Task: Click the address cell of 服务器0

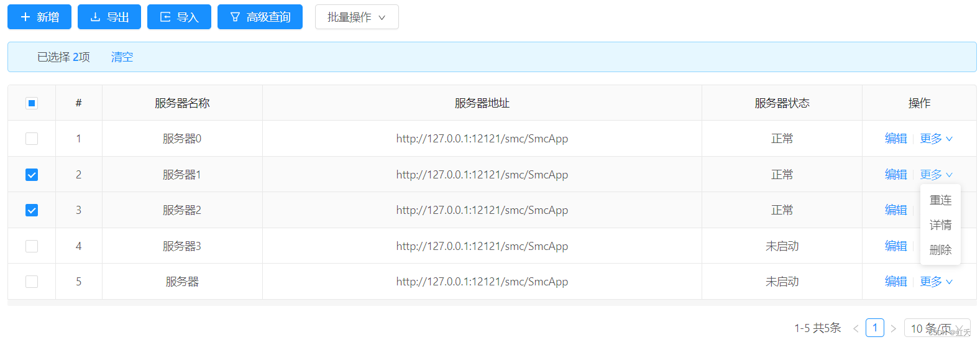Action: (482, 139)
